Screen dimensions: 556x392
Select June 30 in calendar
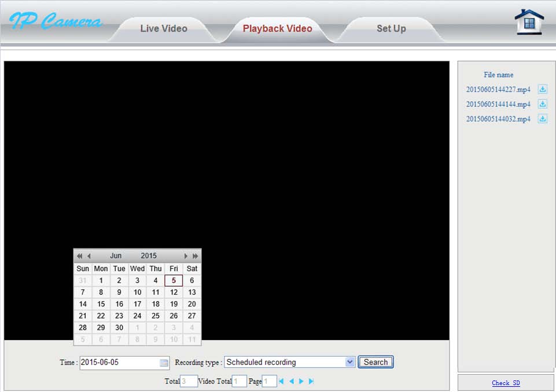click(x=119, y=327)
